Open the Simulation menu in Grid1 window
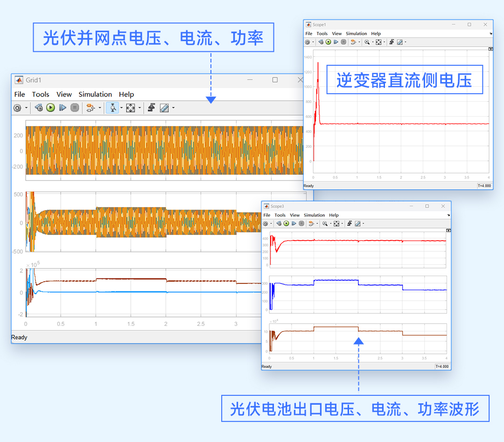504x442 pixels. coord(95,95)
